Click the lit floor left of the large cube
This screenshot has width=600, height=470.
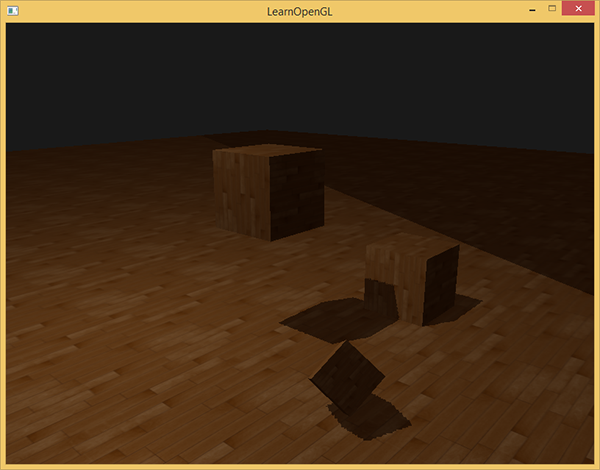click(x=120, y=200)
